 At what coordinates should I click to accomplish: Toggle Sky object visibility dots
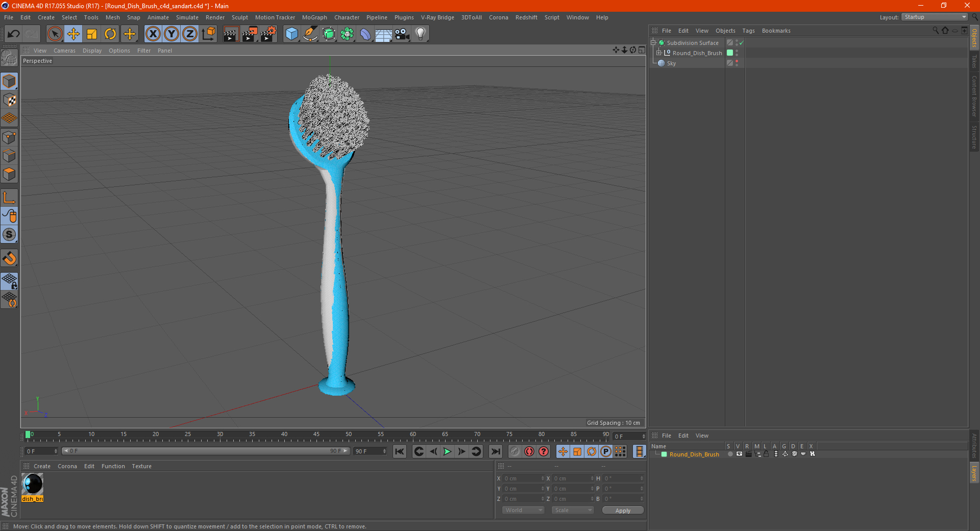[737, 63]
